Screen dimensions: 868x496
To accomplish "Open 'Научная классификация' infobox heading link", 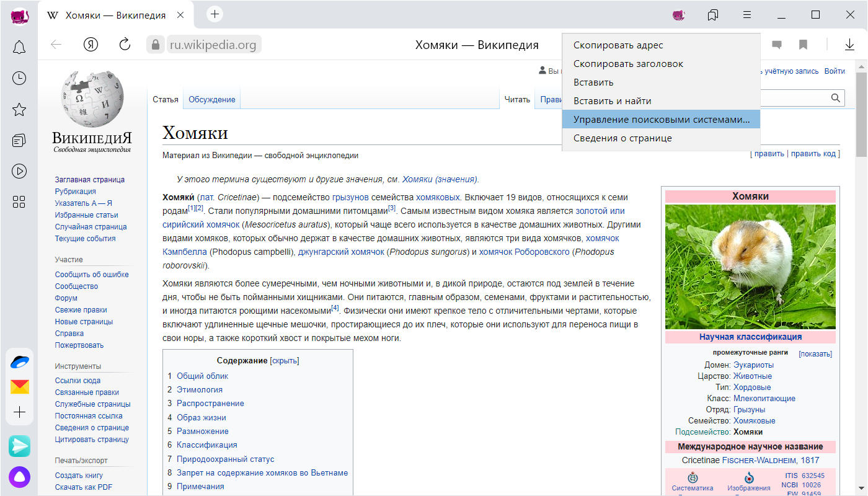I will [750, 337].
